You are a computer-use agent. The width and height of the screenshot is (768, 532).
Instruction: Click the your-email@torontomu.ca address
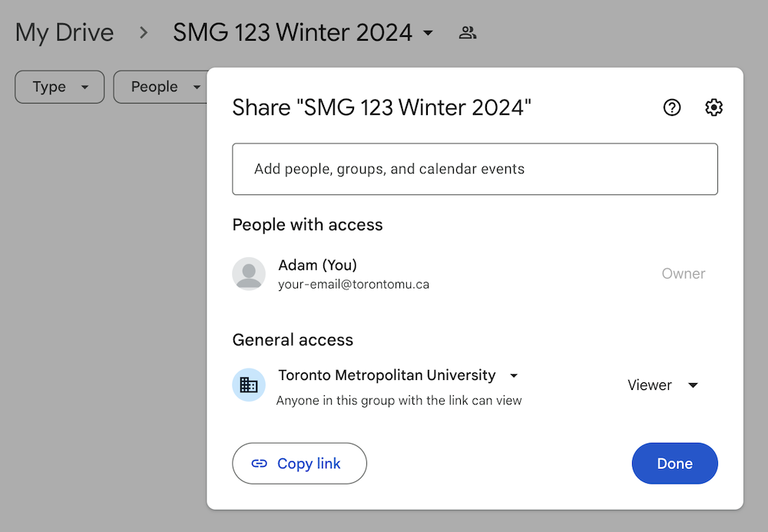(353, 285)
